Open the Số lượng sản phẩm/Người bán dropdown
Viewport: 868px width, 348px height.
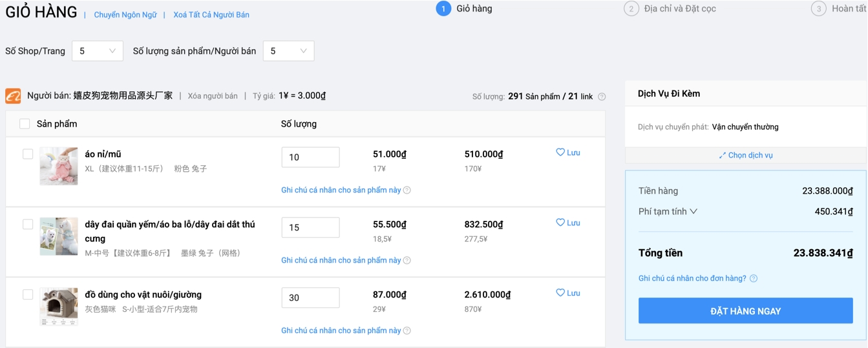(x=288, y=51)
